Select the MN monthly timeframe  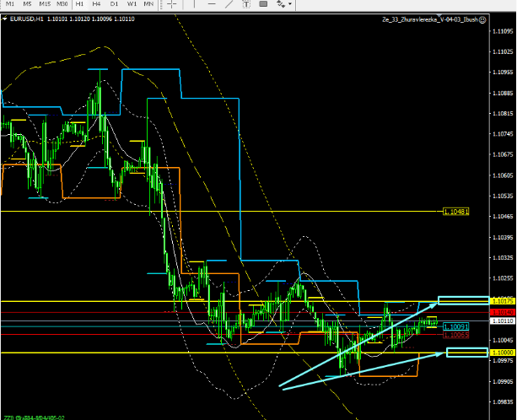click(148, 4)
